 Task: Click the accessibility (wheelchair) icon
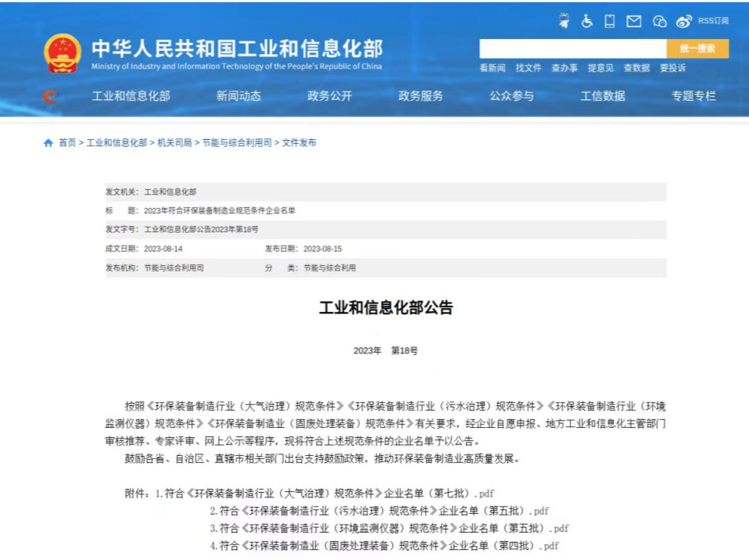(586, 21)
